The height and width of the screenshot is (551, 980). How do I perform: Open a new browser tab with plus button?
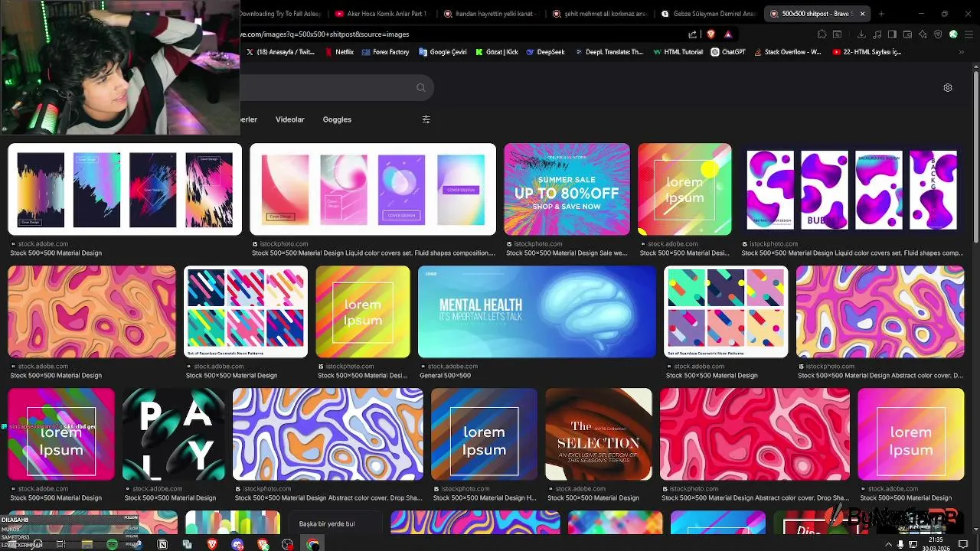click(x=881, y=14)
